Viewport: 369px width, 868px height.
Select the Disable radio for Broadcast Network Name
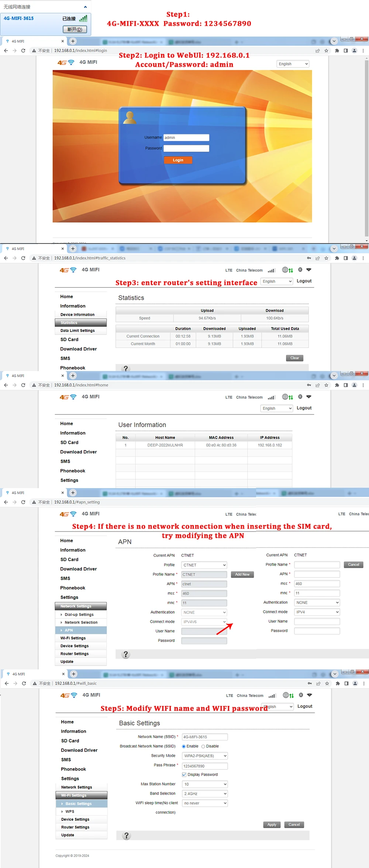click(203, 746)
